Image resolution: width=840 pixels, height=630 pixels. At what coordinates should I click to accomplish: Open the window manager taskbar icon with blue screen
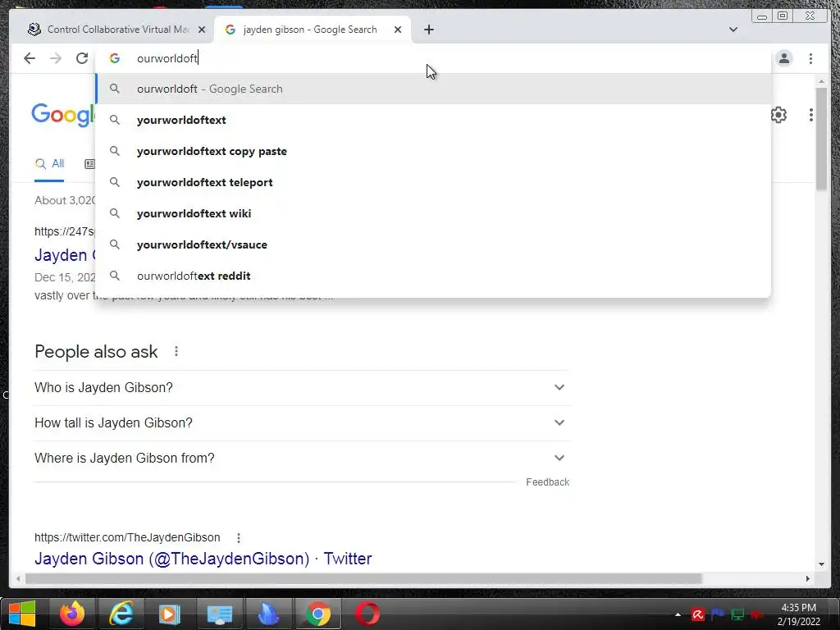pyautogui.click(x=219, y=614)
